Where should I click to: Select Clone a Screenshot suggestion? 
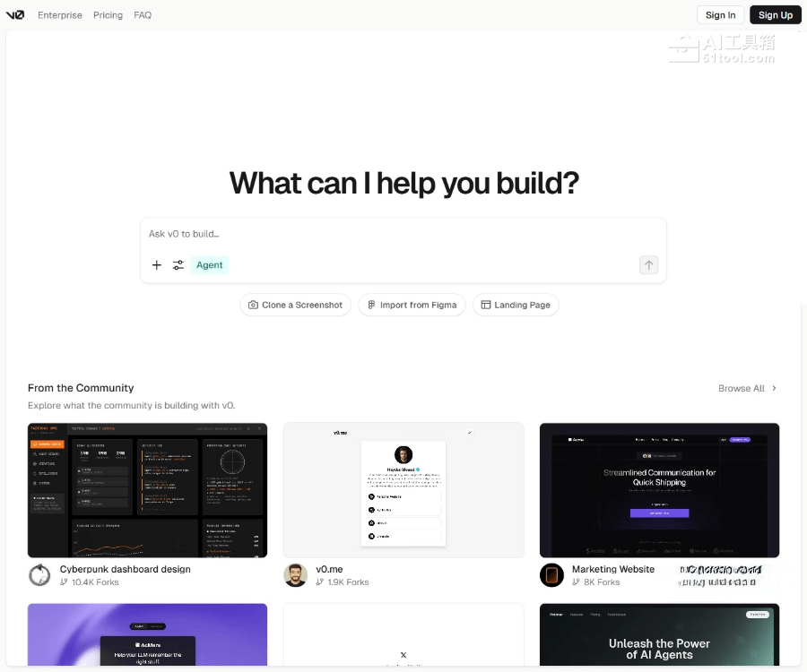coord(295,305)
